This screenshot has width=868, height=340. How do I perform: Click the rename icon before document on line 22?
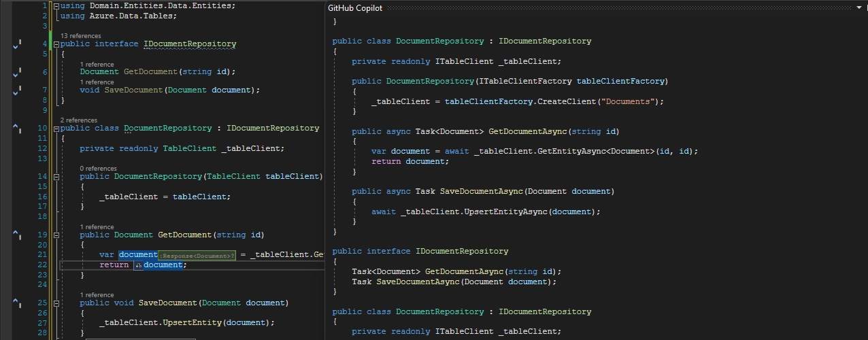click(x=138, y=265)
